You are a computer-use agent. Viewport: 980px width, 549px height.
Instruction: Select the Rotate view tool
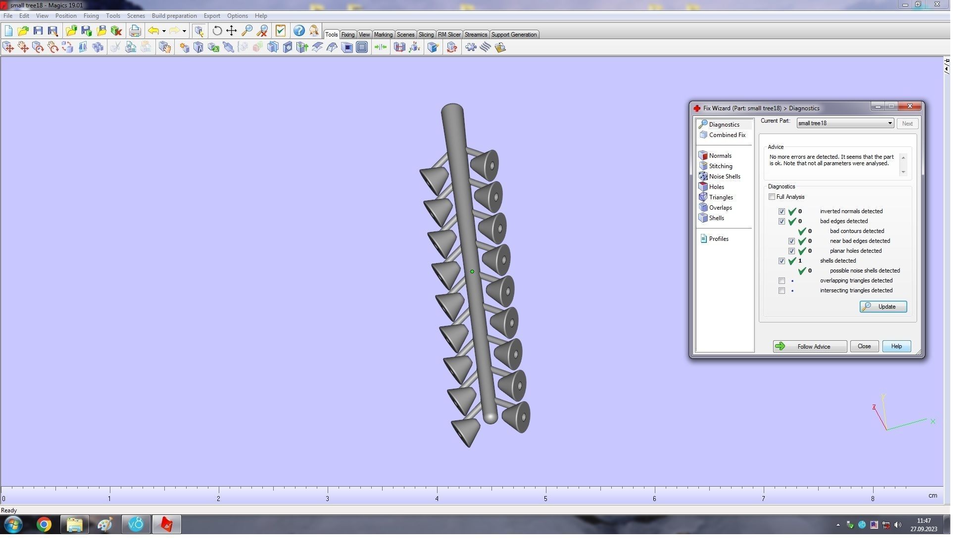coord(217,31)
